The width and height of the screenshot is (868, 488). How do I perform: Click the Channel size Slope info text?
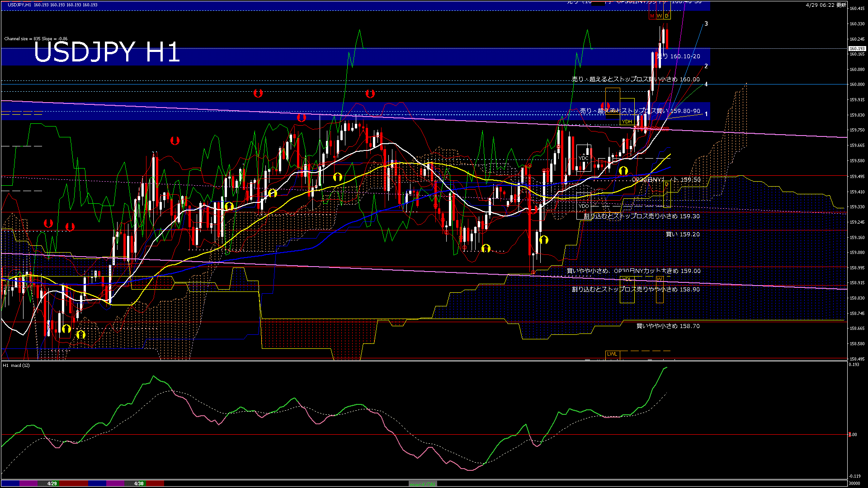point(36,39)
